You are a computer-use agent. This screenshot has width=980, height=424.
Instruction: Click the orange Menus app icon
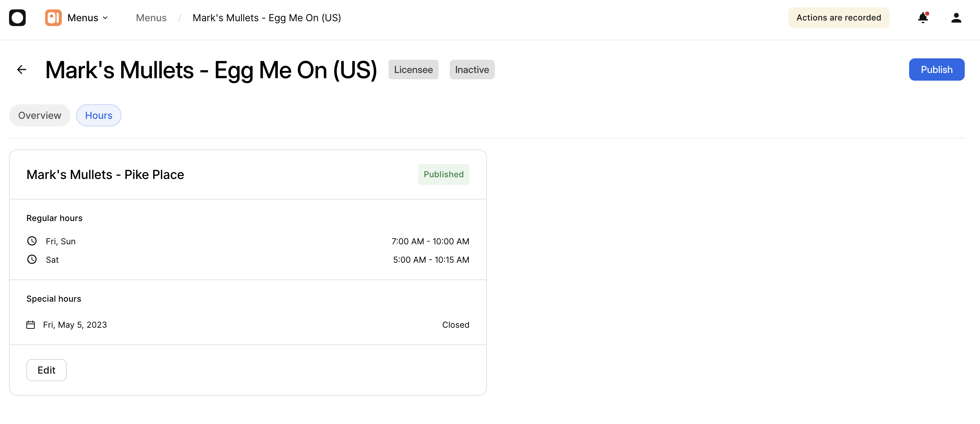click(53, 18)
